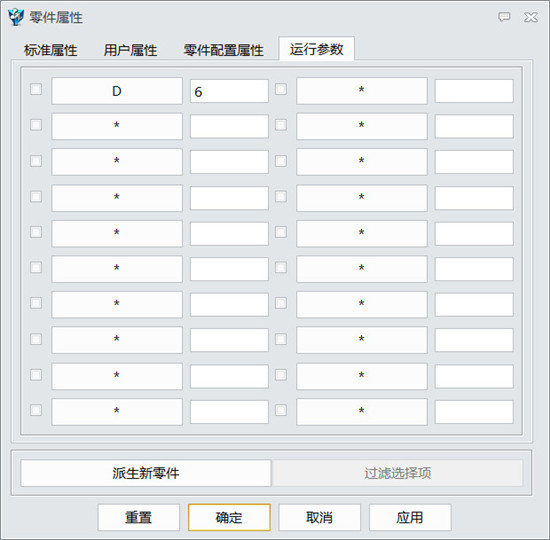This screenshot has height=540, width=550.
Task: Click the 派生新零件 button
Action: (x=146, y=473)
